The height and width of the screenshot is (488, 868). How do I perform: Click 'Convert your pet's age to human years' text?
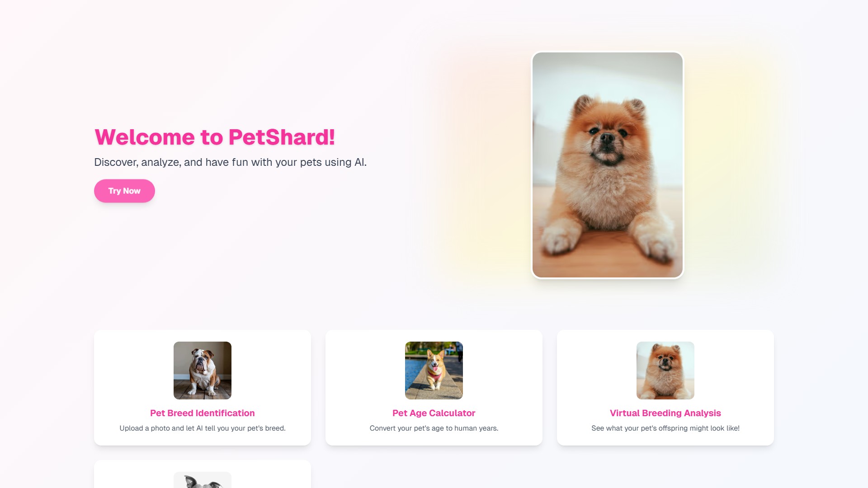[x=434, y=428]
